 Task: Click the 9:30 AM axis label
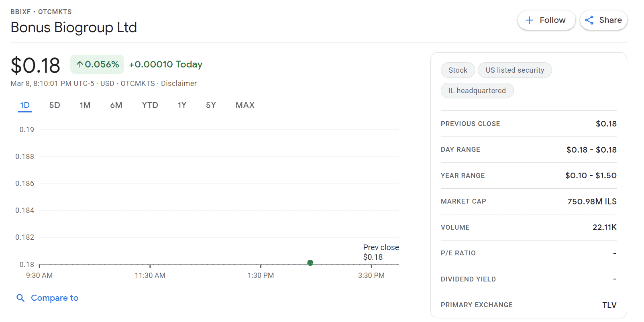(x=39, y=275)
